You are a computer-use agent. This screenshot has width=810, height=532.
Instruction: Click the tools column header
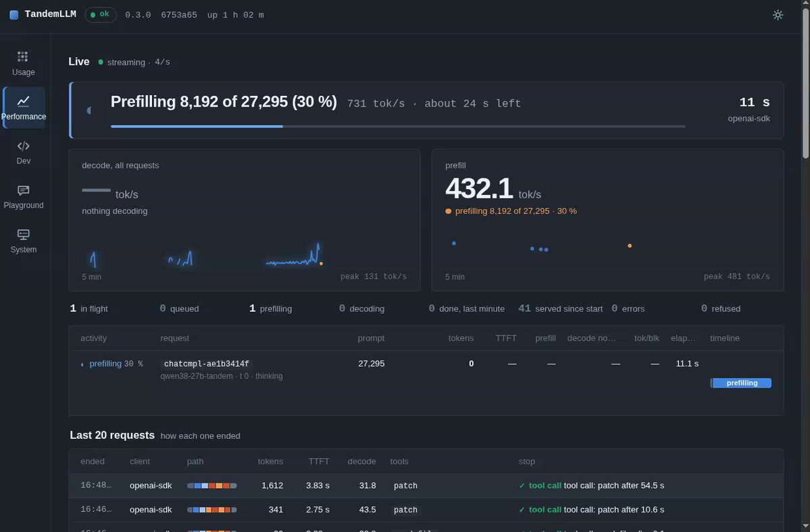pyautogui.click(x=399, y=461)
